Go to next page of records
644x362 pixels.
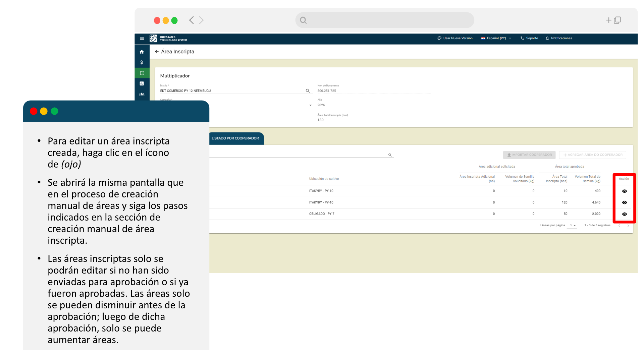[x=628, y=226]
